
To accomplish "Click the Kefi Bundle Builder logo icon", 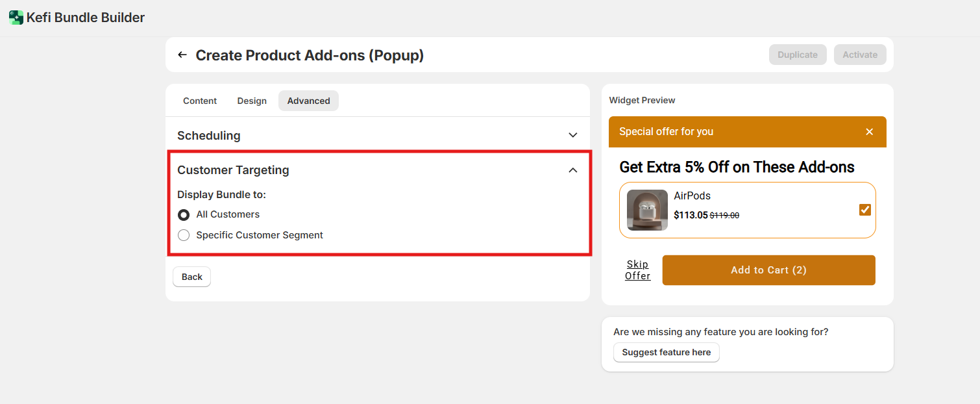I will point(16,18).
